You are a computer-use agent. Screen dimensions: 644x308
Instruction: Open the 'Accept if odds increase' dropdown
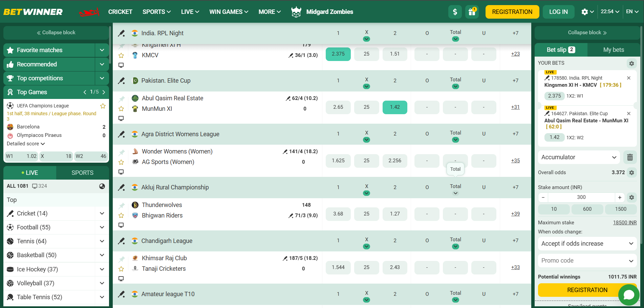coord(587,243)
